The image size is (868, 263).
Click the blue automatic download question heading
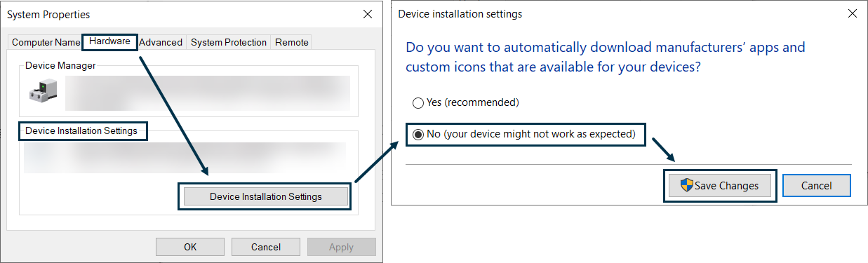[606, 58]
